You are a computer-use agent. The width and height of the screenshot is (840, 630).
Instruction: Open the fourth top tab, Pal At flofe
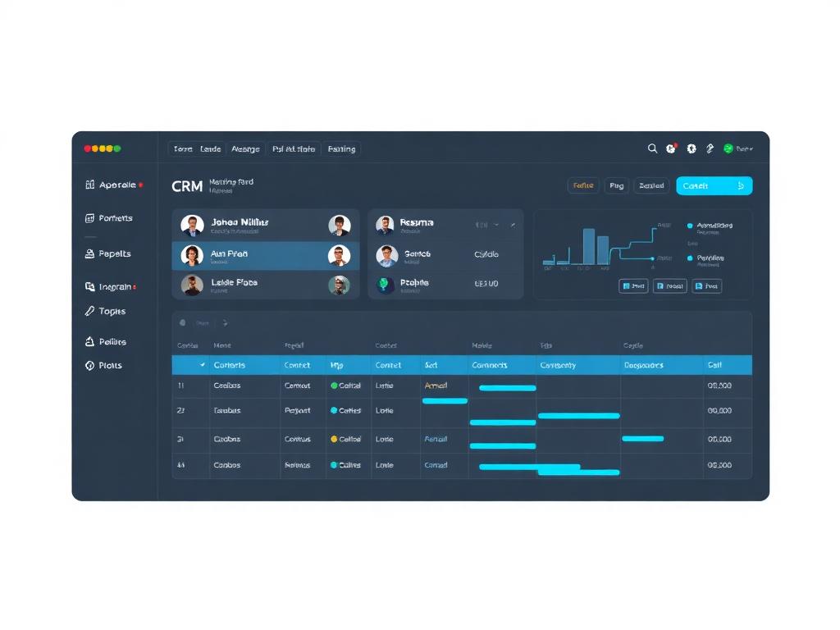(294, 149)
